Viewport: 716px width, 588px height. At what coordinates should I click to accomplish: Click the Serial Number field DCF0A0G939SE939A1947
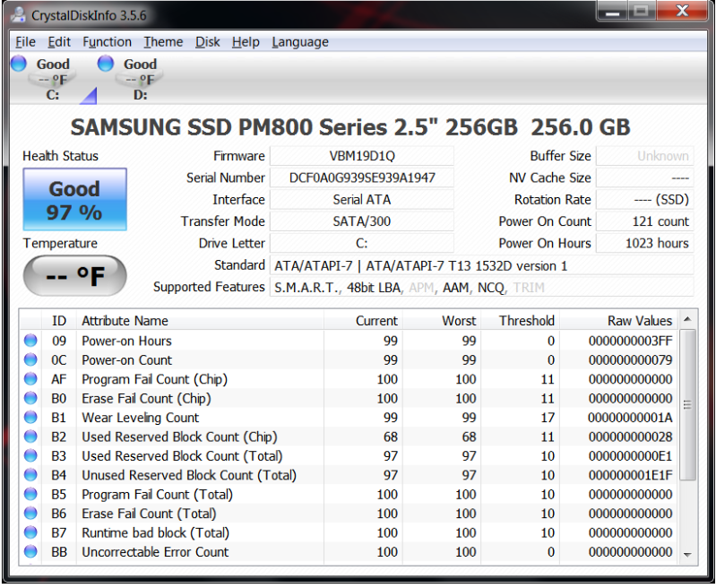coord(362,177)
